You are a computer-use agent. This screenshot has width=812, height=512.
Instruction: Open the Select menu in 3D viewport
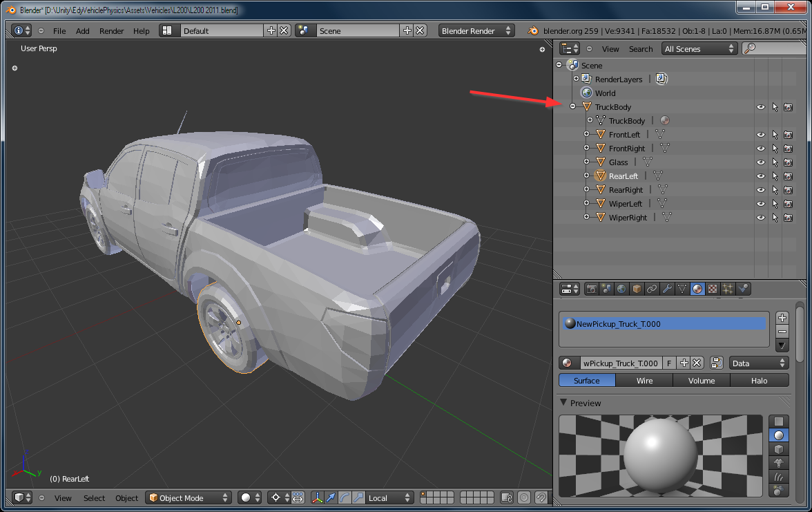(94, 497)
